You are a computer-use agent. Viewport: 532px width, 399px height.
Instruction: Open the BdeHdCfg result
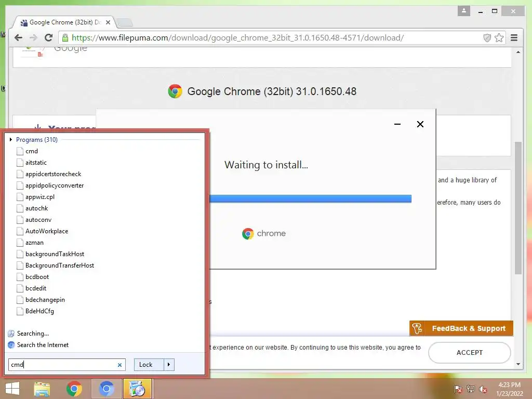pyautogui.click(x=39, y=311)
